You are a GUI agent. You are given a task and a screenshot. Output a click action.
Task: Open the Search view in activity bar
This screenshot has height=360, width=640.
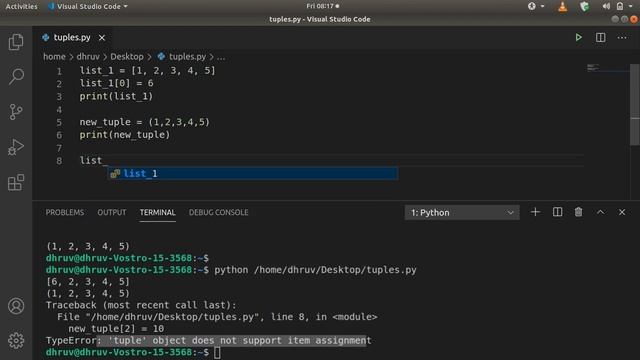click(x=16, y=76)
